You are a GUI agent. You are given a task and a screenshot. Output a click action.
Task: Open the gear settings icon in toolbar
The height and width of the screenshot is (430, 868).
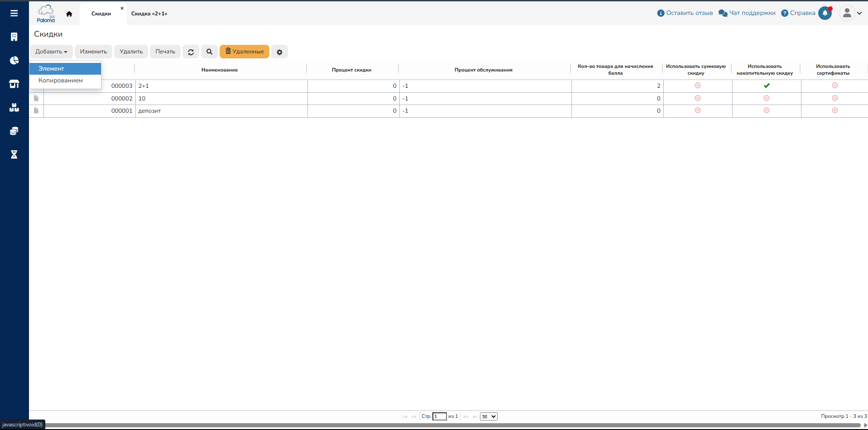coord(279,52)
